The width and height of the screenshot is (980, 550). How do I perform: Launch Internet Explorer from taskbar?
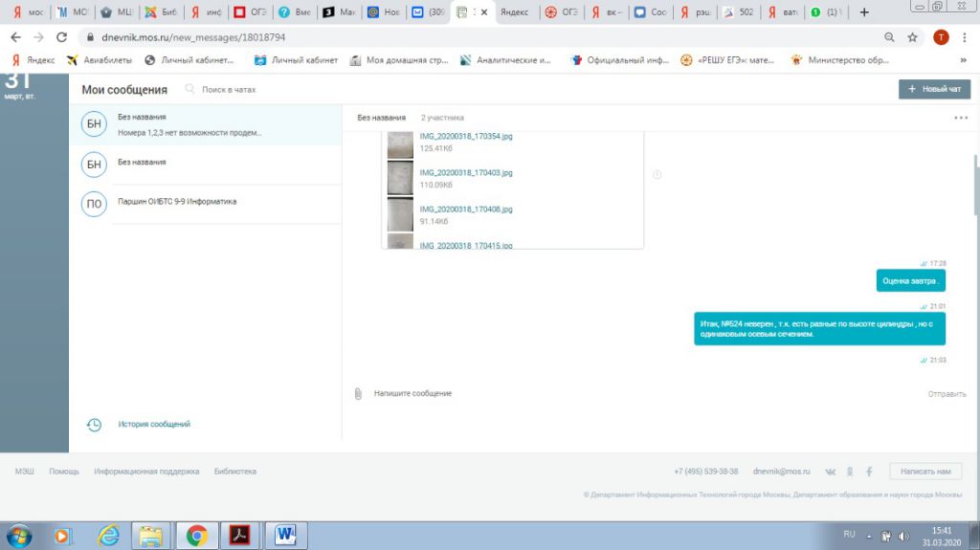[108, 537]
